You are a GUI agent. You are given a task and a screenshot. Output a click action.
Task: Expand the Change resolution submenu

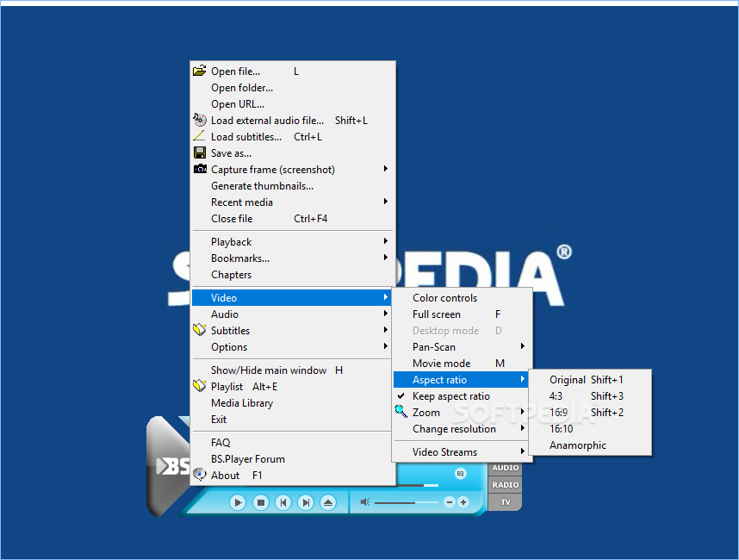pos(461,429)
